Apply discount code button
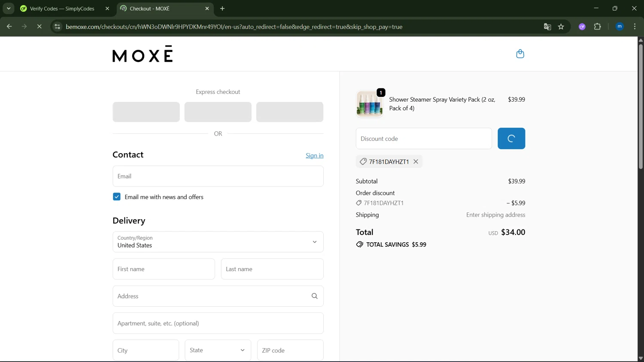 tap(511, 139)
